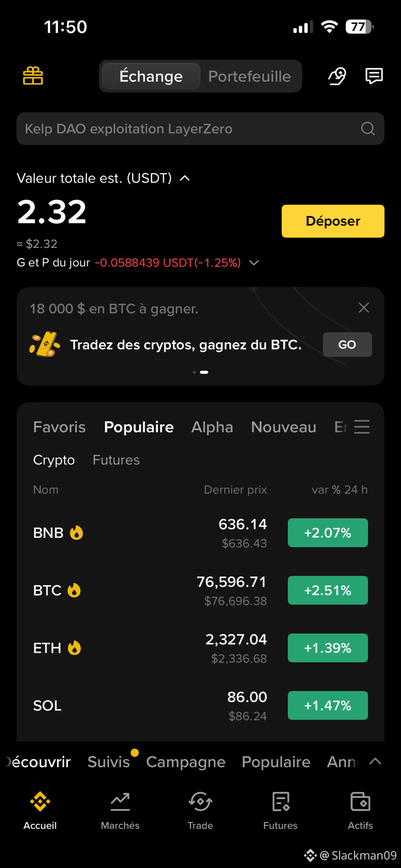This screenshot has height=868, width=401.
Task: Select the Futures sub-tab
Action: point(116,460)
